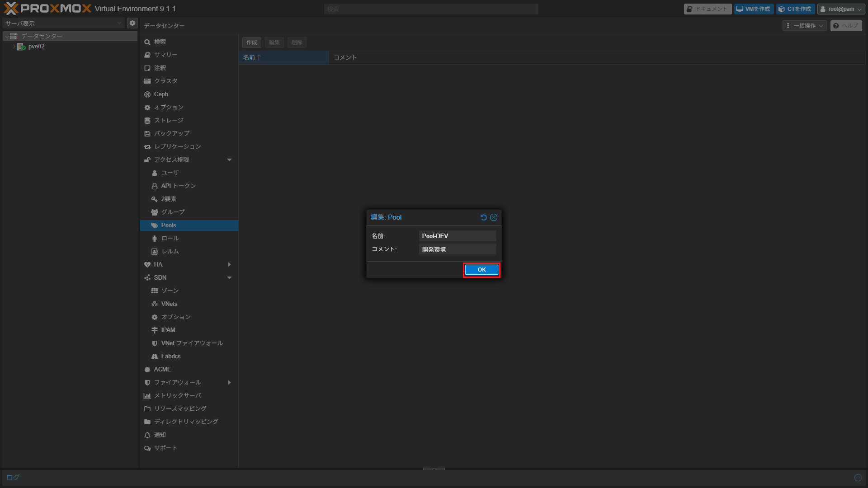This screenshot has height=488, width=868.
Task: Open the bulk actions dropdown
Action: [805, 26]
